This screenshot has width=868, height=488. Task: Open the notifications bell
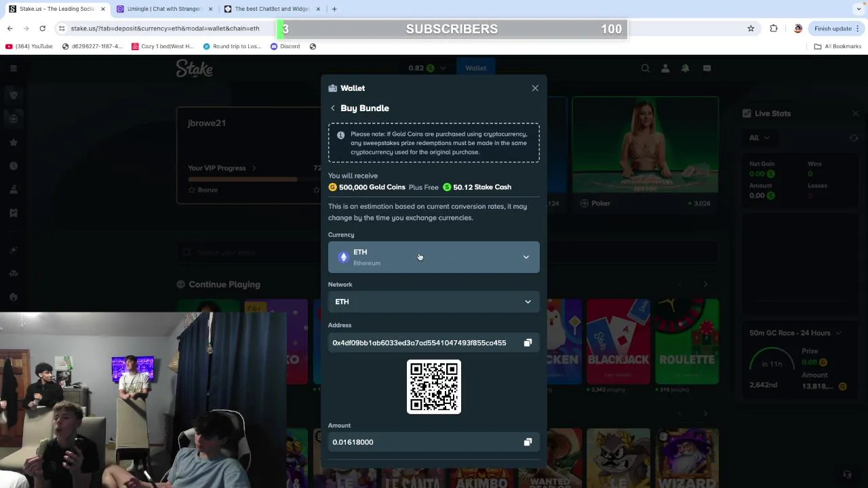tap(685, 68)
